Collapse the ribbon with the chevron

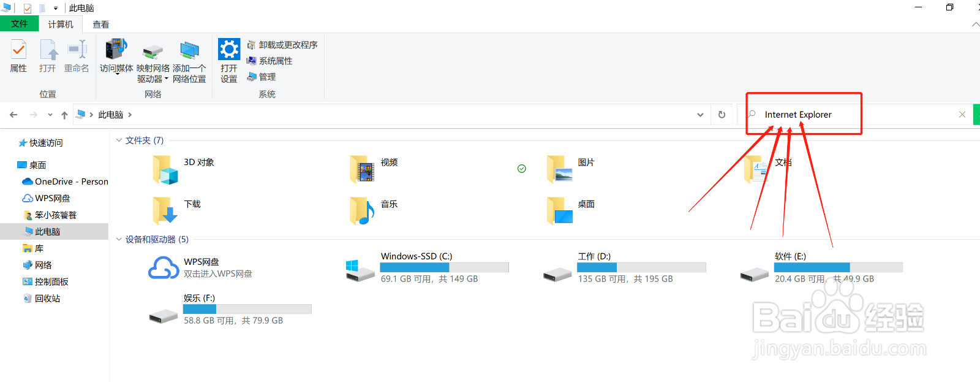(975, 25)
